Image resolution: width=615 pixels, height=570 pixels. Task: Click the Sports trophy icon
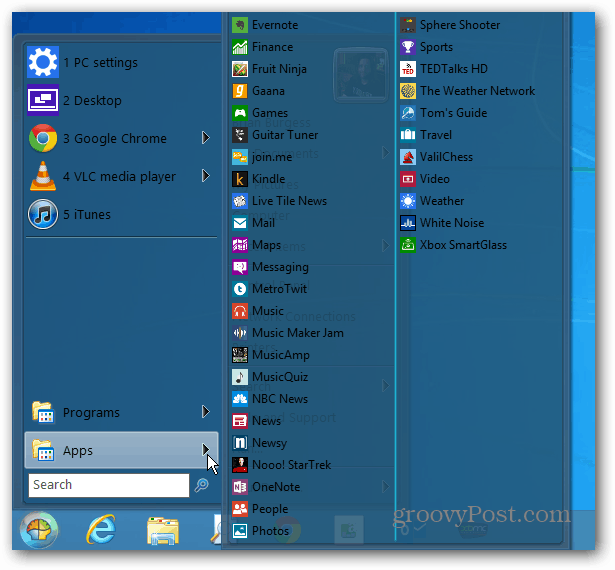pyautogui.click(x=408, y=47)
